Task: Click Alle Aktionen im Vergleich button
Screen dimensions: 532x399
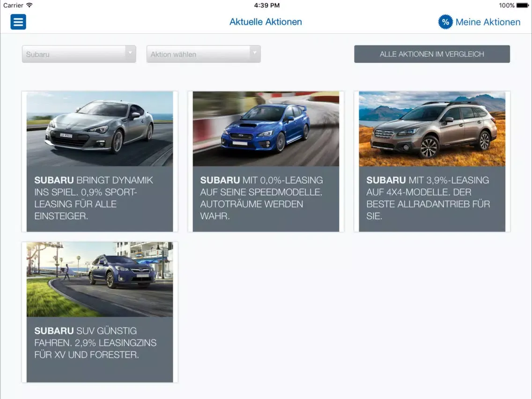Action: (432, 54)
